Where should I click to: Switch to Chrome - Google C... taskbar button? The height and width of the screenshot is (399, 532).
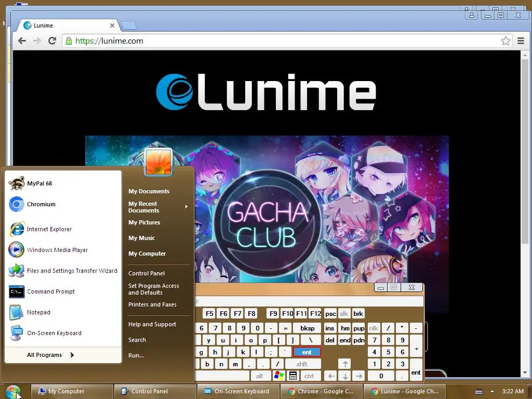pyautogui.click(x=321, y=392)
